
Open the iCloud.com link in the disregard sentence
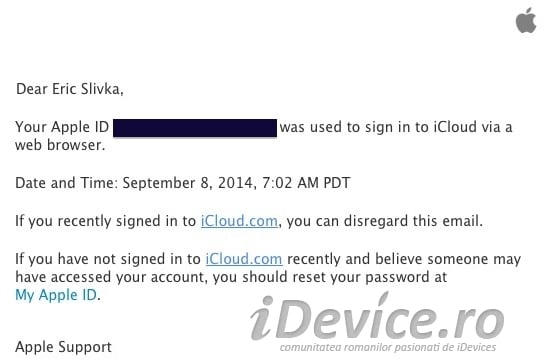click(x=239, y=221)
